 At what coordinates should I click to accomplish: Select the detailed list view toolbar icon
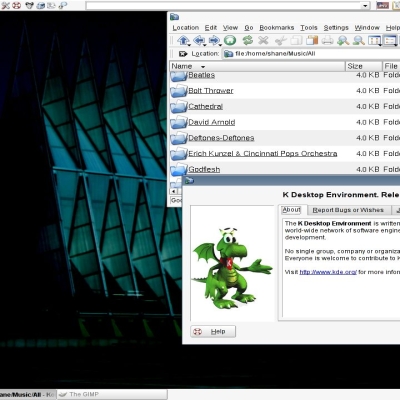click(x=390, y=41)
